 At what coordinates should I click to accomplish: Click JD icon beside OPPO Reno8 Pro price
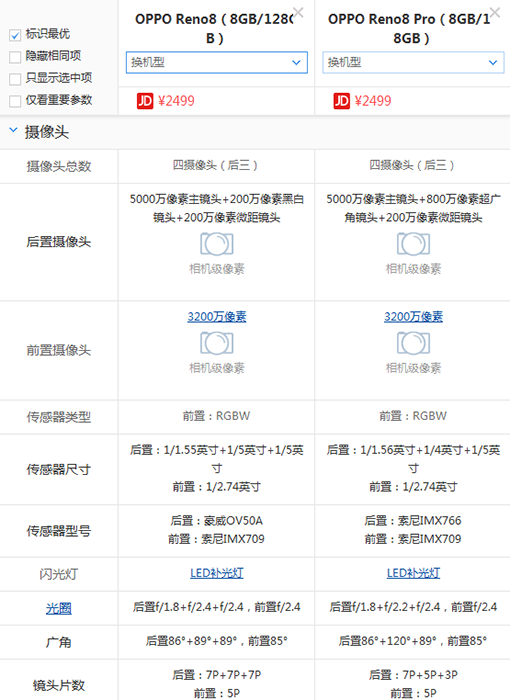click(341, 101)
